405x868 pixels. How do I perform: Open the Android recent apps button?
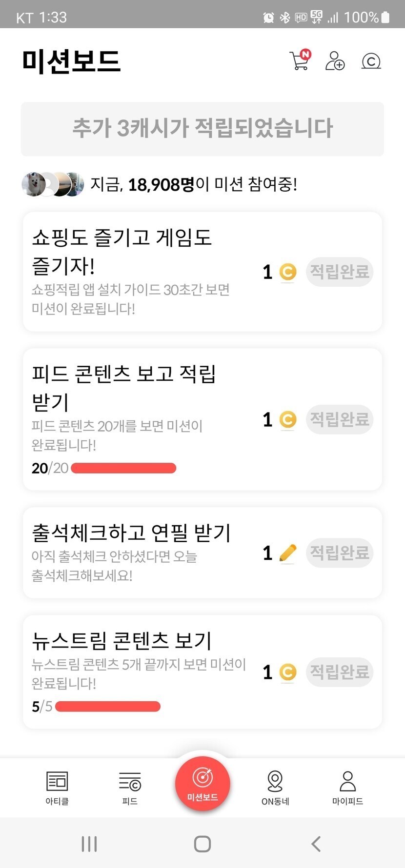click(89, 844)
